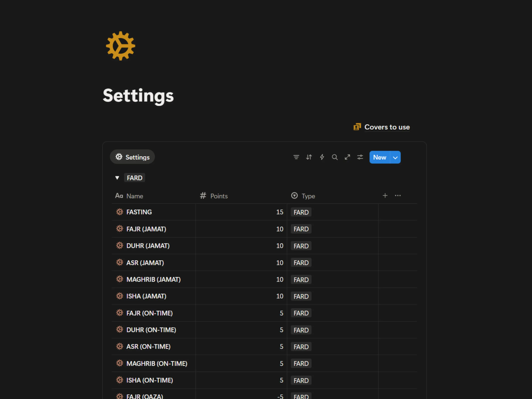Viewport: 532px width, 399px height.
Task: Open the column options three-dot menu
Action: [x=398, y=196]
